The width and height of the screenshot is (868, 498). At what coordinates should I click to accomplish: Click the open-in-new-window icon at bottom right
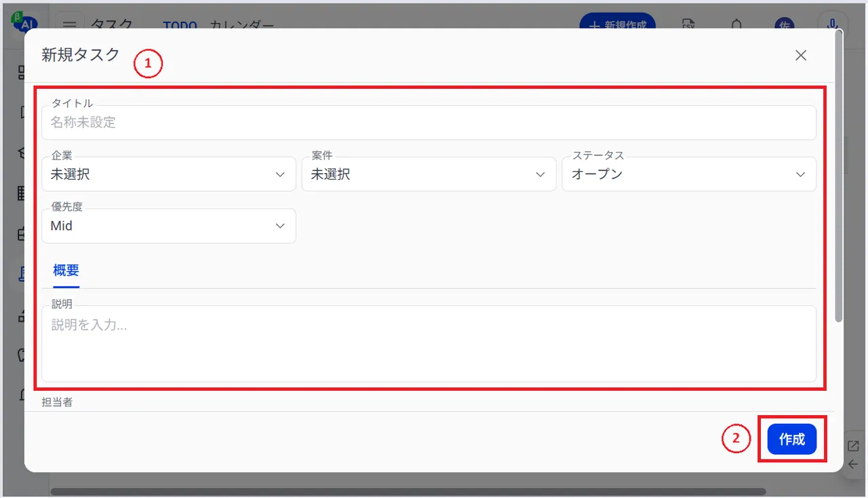pyautogui.click(x=854, y=446)
